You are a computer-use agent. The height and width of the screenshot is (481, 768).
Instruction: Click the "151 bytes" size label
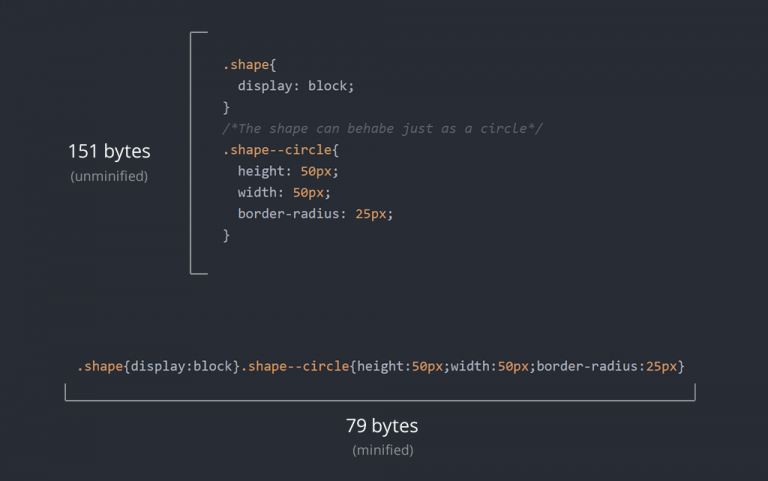point(109,152)
